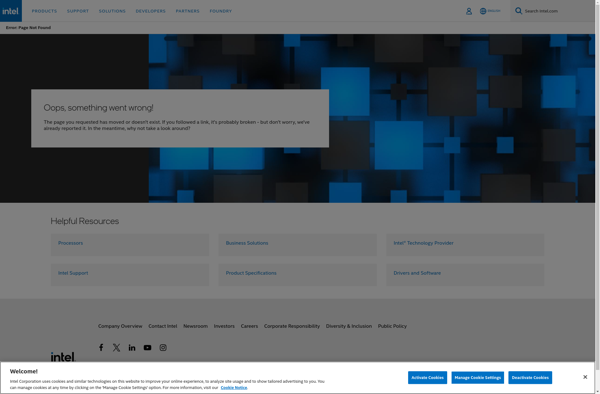Click the Manage Cookie Settings button
This screenshot has height=394, width=600.
click(478, 378)
